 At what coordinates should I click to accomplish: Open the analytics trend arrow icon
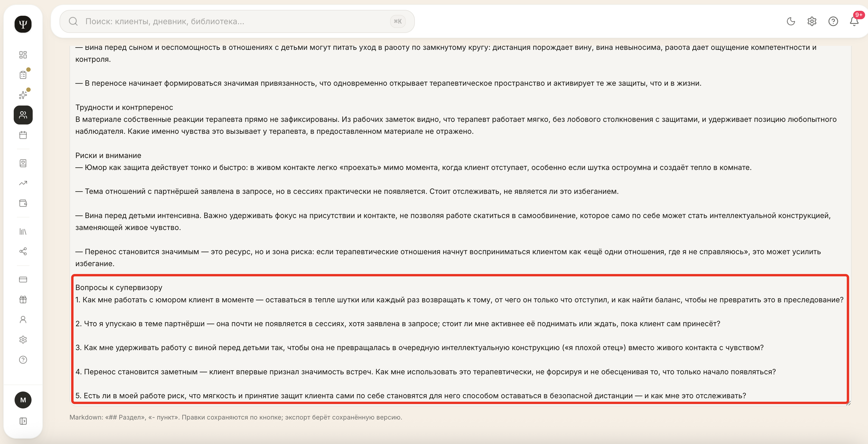[23, 183]
